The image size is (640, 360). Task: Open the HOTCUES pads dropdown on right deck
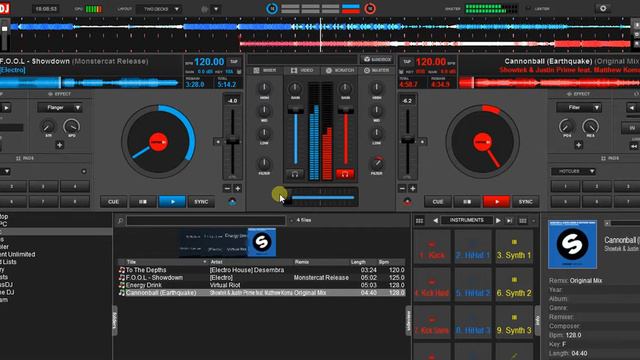click(x=573, y=171)
